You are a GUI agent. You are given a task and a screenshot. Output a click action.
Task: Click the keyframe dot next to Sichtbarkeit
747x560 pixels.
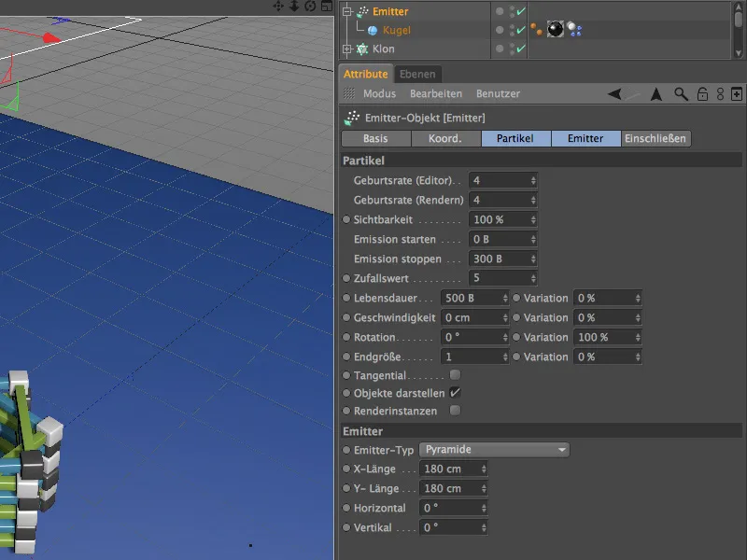tap(346, 219)
